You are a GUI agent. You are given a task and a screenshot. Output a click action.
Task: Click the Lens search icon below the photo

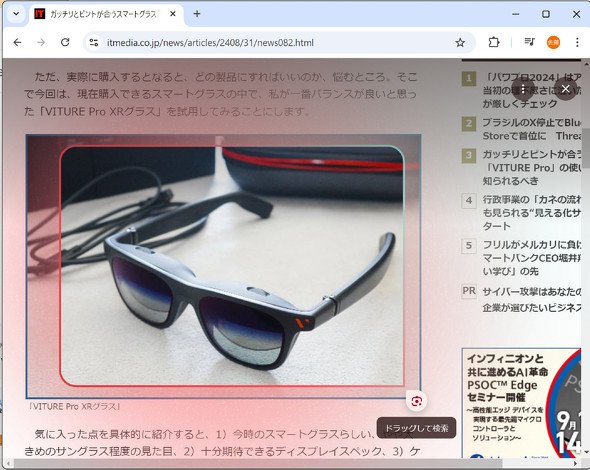click(x=417, y=402)
